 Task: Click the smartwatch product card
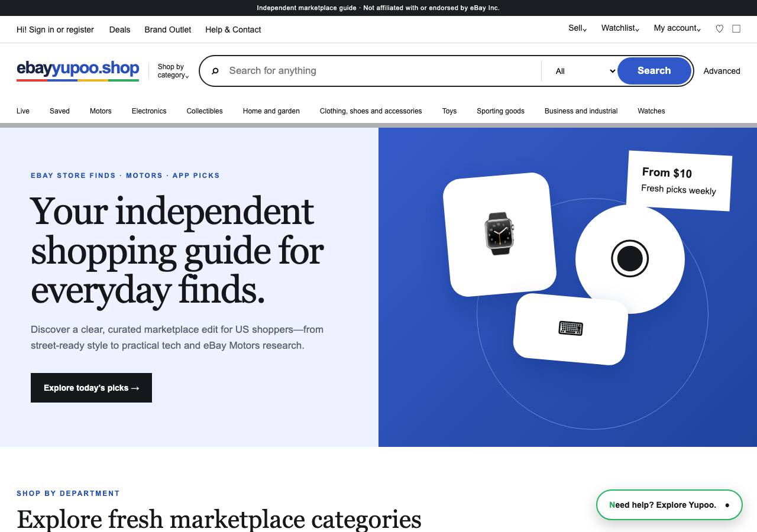click(x=500, y=234)
